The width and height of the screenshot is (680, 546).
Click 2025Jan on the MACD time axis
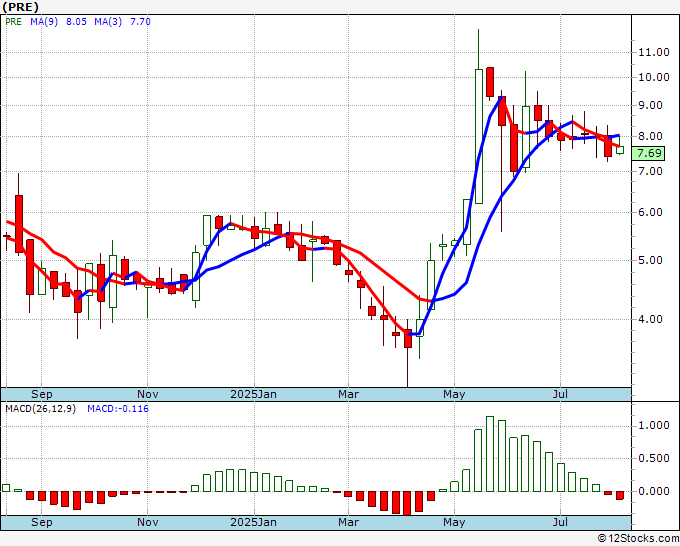(253, 522)
